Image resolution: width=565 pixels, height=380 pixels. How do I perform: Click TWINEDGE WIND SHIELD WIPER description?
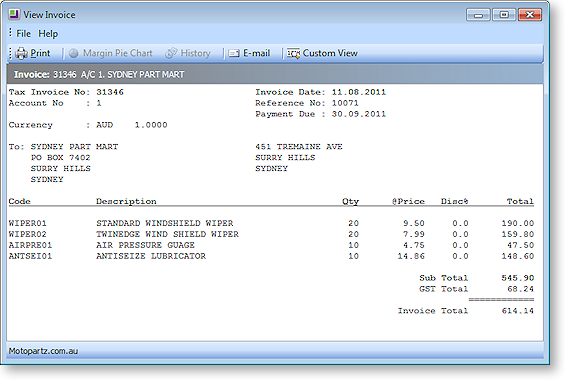click(167, 234)
